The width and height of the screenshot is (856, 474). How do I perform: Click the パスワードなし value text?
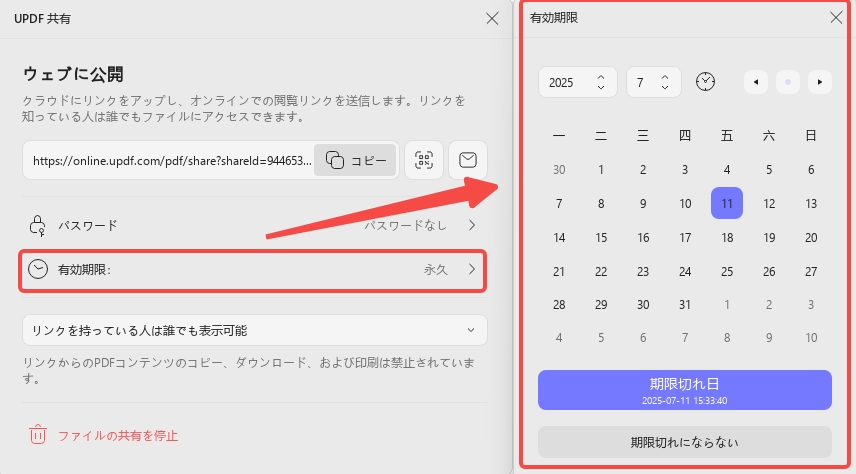pyautogui.click(x=405, y=225)
